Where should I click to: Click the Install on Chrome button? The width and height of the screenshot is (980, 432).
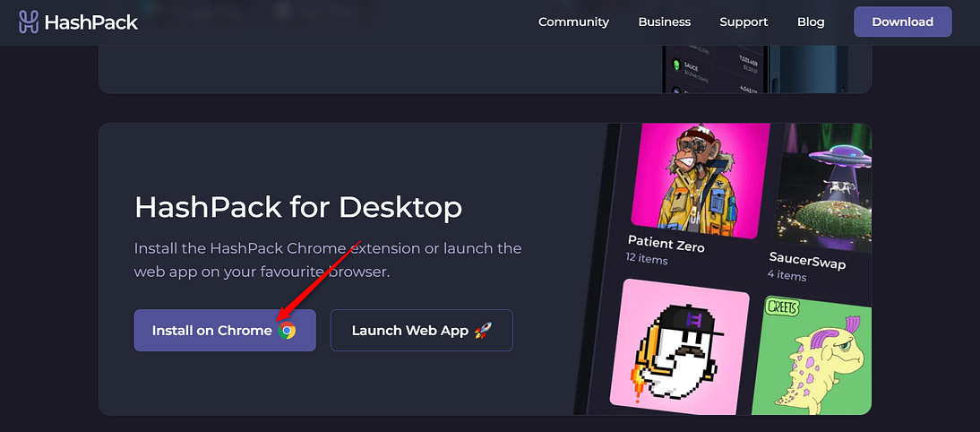tap(225, 330)
